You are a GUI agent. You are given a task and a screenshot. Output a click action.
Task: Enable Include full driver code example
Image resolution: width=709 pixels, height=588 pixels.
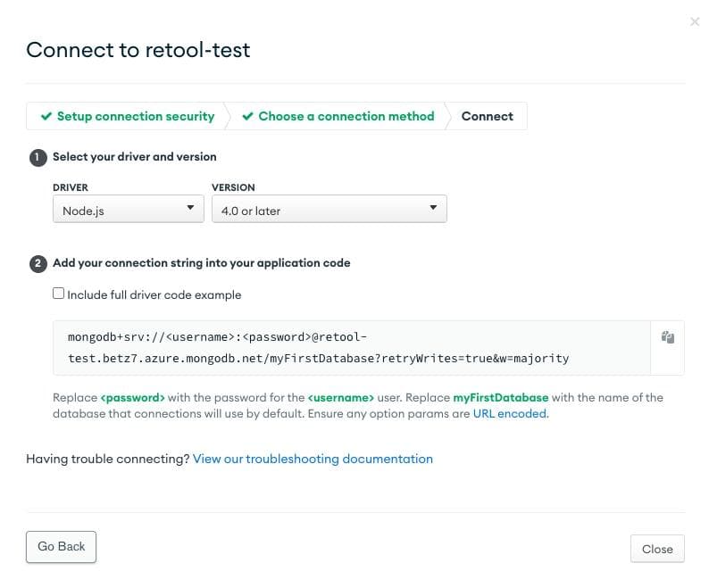tap(59, 294)
